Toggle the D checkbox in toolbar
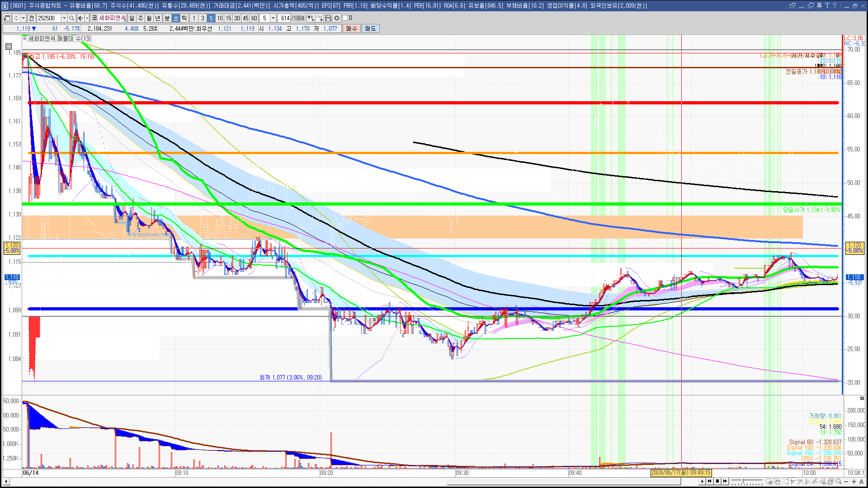Screen dimensions: 868x488 point(345,18)
